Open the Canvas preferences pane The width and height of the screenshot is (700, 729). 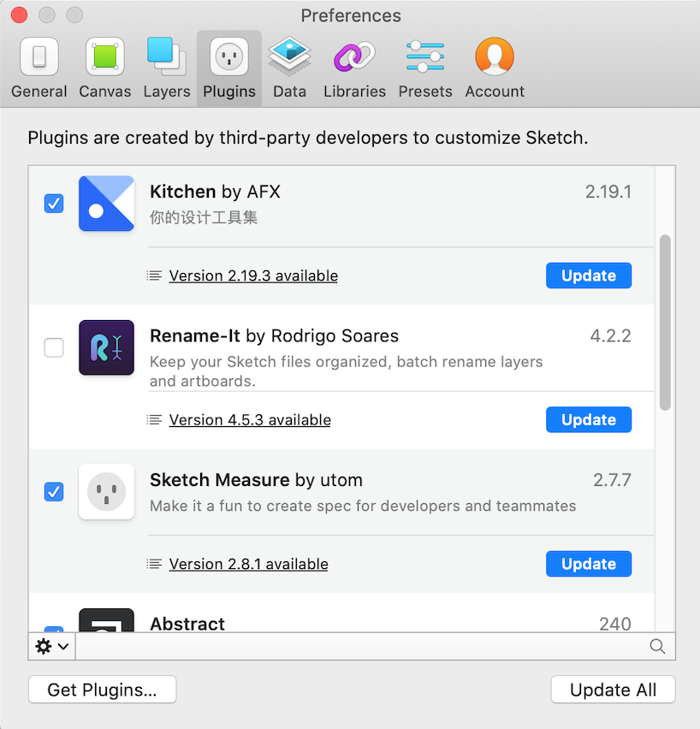coord(105,68)
